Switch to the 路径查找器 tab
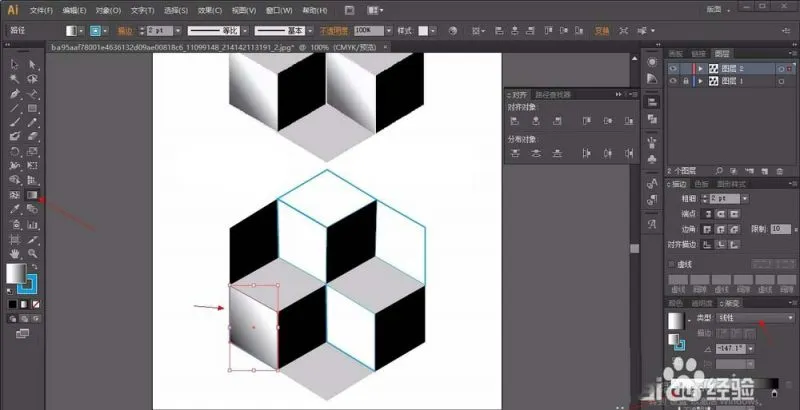Screen dimensions: 800x410 point(553,94)
